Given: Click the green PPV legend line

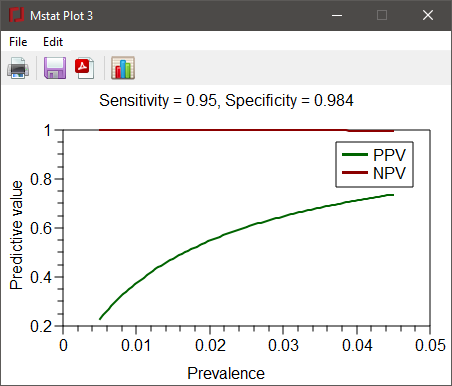Looking at the screenshot, I should (355, 154).
